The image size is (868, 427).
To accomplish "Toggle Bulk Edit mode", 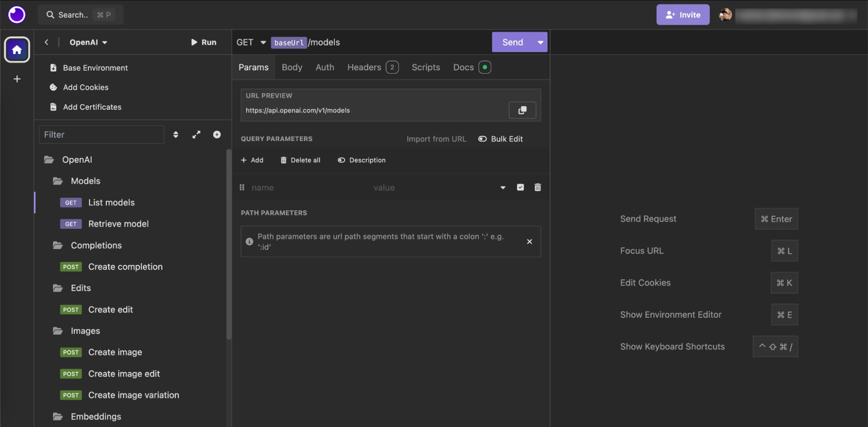I will pos(501,139).
